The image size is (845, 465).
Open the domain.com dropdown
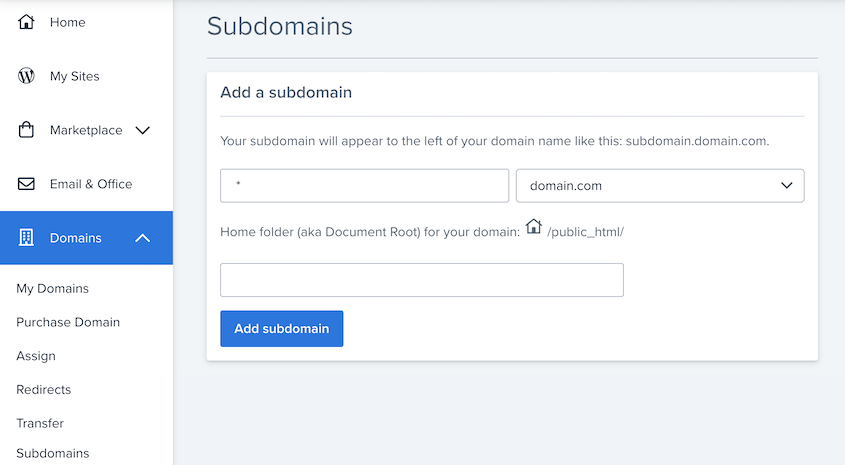(660, 186)
